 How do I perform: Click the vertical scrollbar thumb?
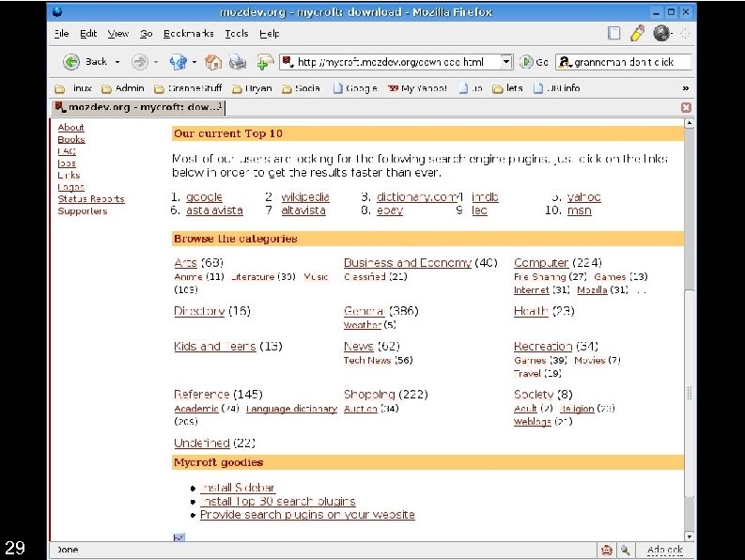pos(689,394)
